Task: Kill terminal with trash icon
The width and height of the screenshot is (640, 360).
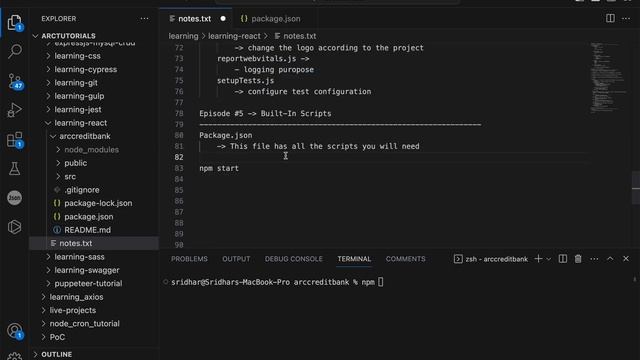Action: (x=578, y=259)
